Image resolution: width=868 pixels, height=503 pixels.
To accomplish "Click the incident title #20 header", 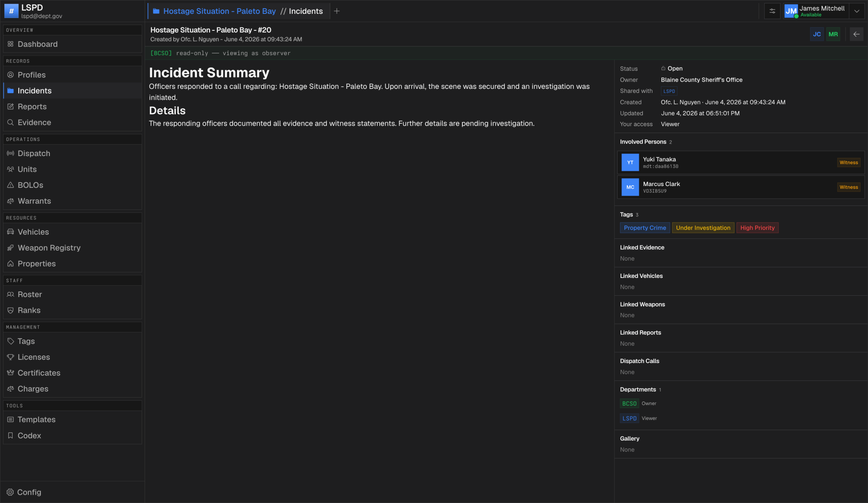I will point(210,30).
